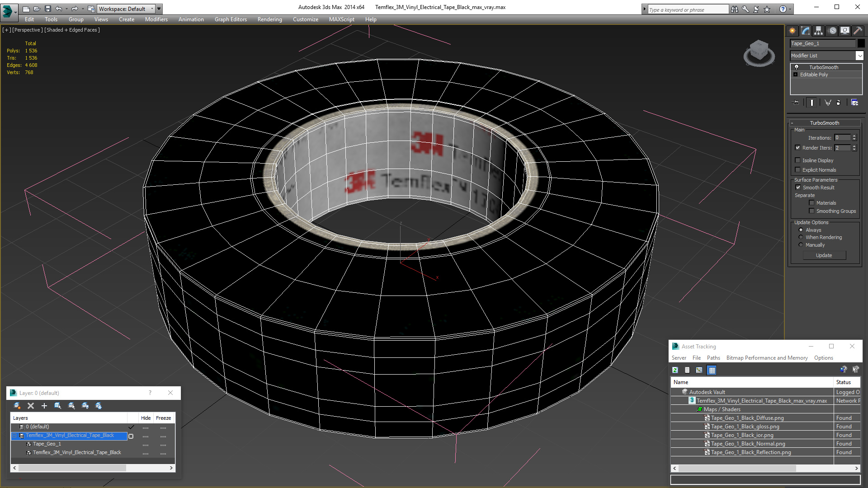Click Delete layer X icon in the Layer dialog
868x488 pixels.
31,406
